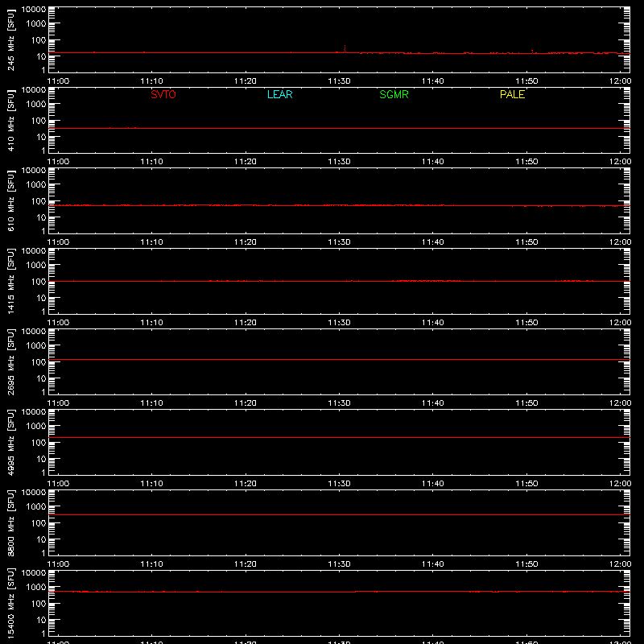
Task: Select the 8800 MHz [SFU] axis label
Action: click(x=10, y=522)
